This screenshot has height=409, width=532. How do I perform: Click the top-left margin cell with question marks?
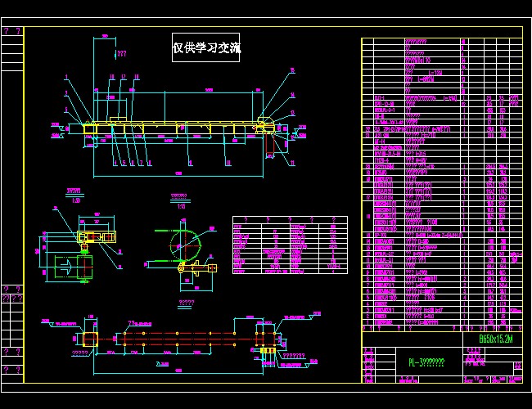pyautogui.click(x=12, y=31)
